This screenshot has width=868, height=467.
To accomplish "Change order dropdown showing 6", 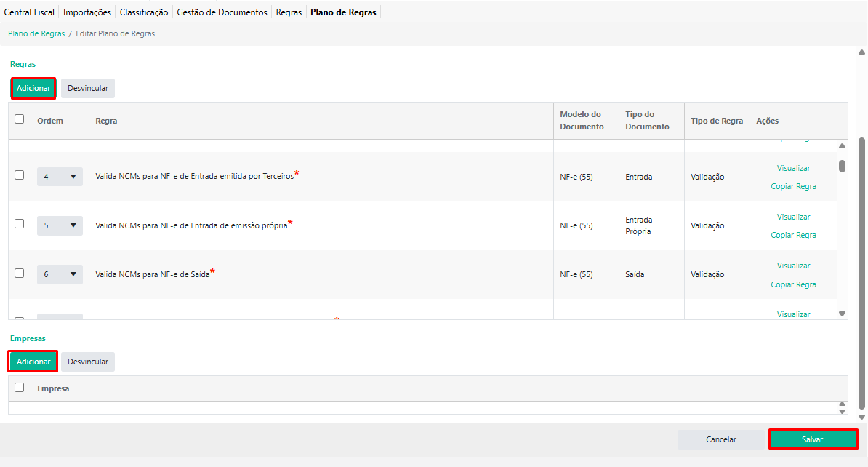I will click(x=60, y=274).
